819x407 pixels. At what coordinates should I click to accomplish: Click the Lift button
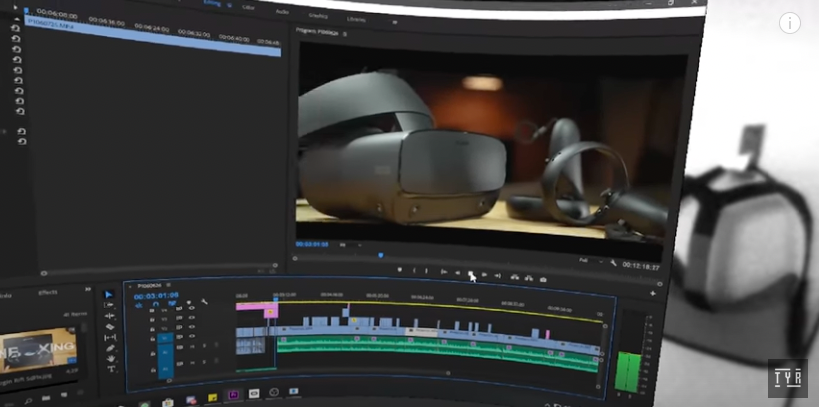(515, 277)
